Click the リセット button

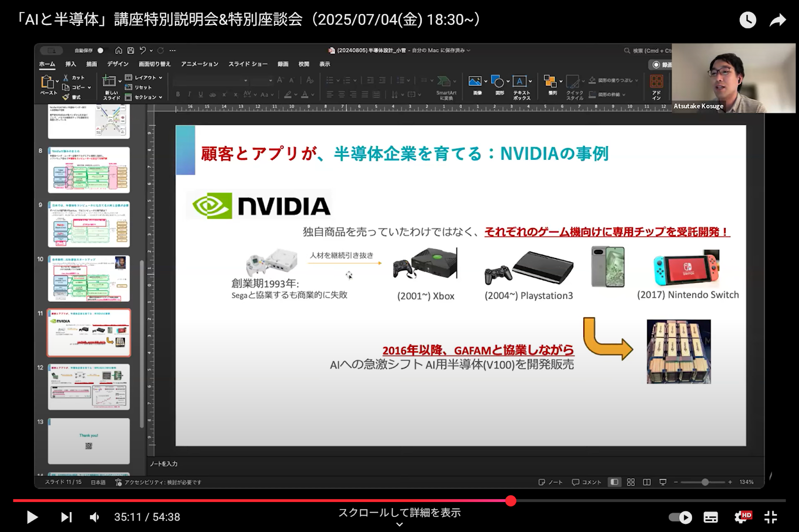pyautogui.click(x=138, y=87)
